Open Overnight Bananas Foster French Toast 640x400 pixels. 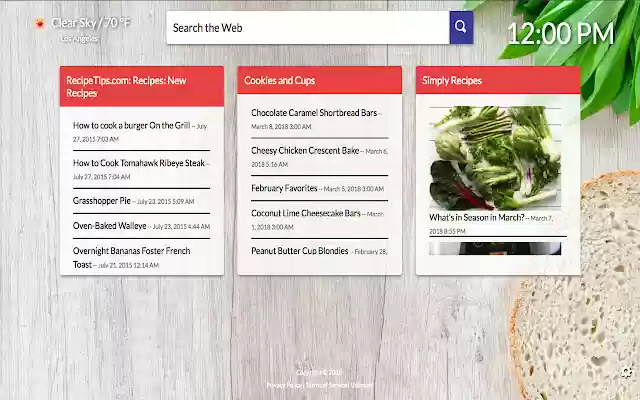click(x=131, y=257)
